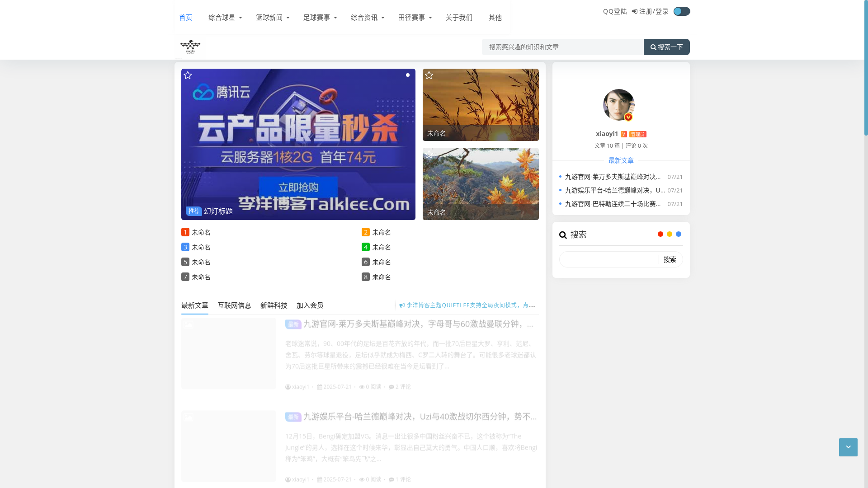Viewport: 868px width, 488px height.
Task: Click number 4 badge in ranked list
Action: (366, 247)
